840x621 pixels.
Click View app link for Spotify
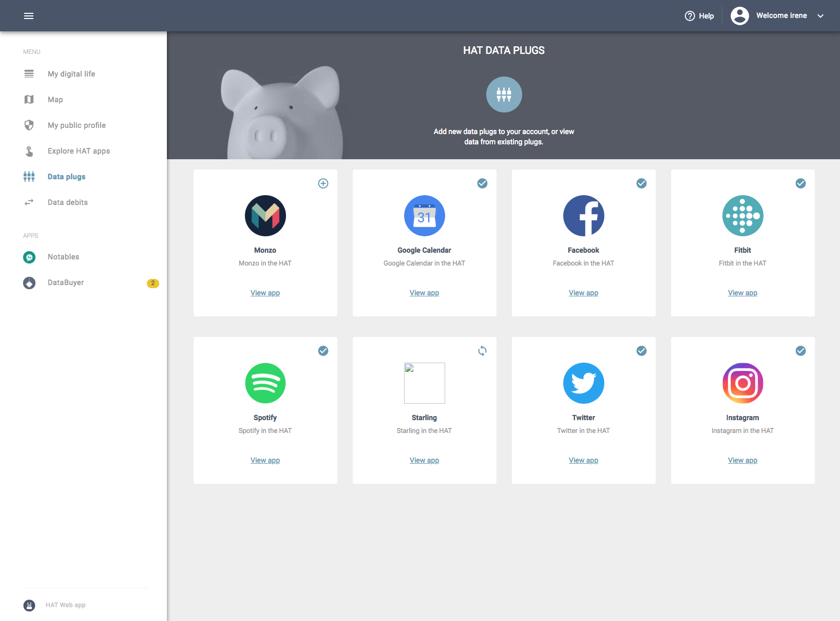[265, 460]
